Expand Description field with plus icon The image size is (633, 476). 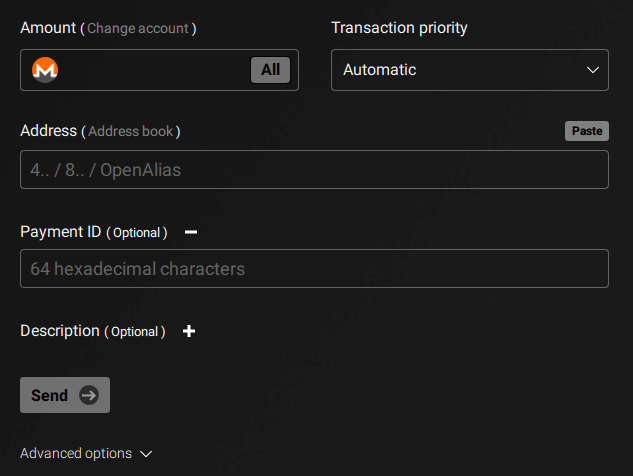pos(189,331)
